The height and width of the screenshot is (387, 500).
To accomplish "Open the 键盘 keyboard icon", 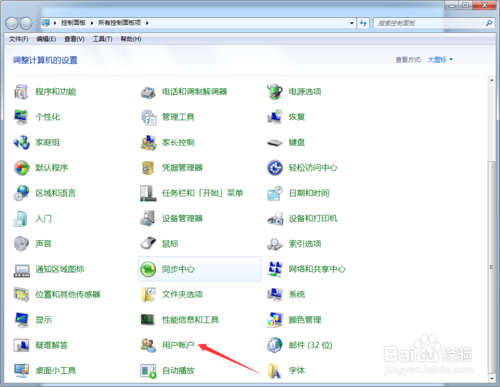I will [275, 142].
